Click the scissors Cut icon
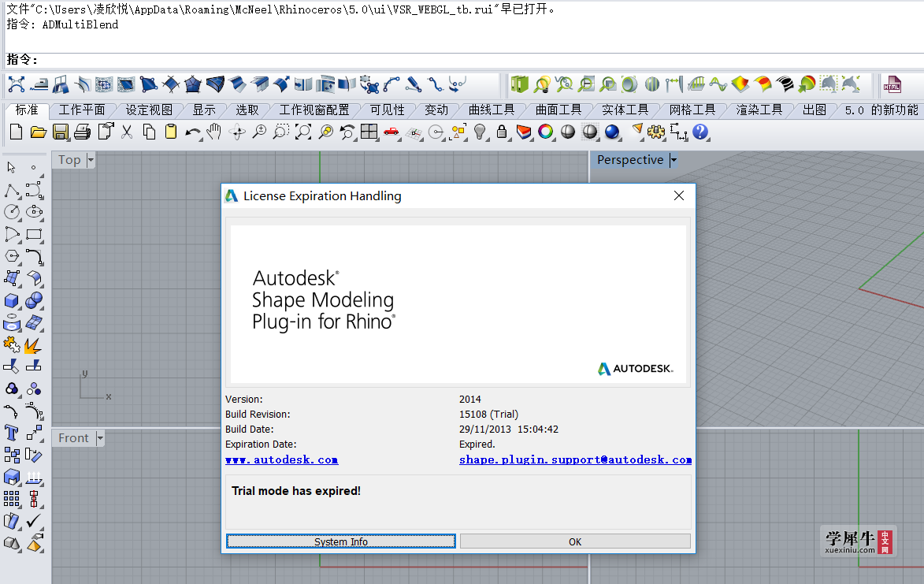The image size is (924, 584). [127, 132]
